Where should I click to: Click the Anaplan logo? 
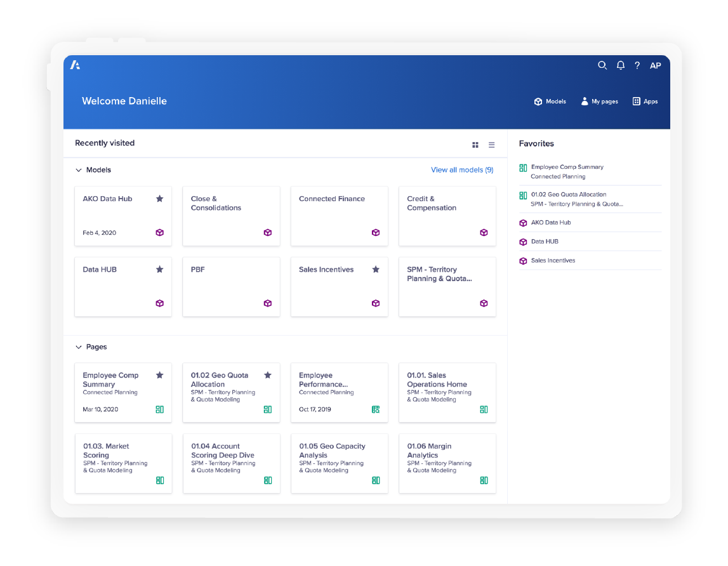[74, 65]
